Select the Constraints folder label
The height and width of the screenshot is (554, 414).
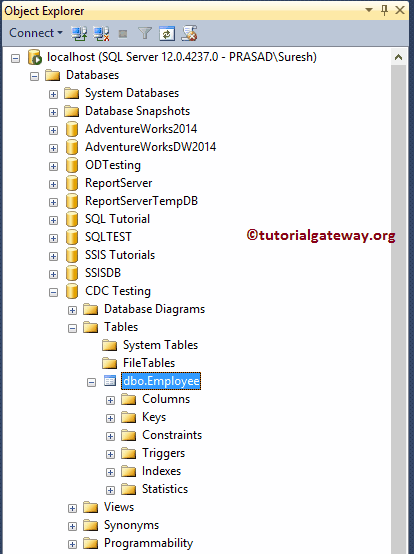point(172,435)
